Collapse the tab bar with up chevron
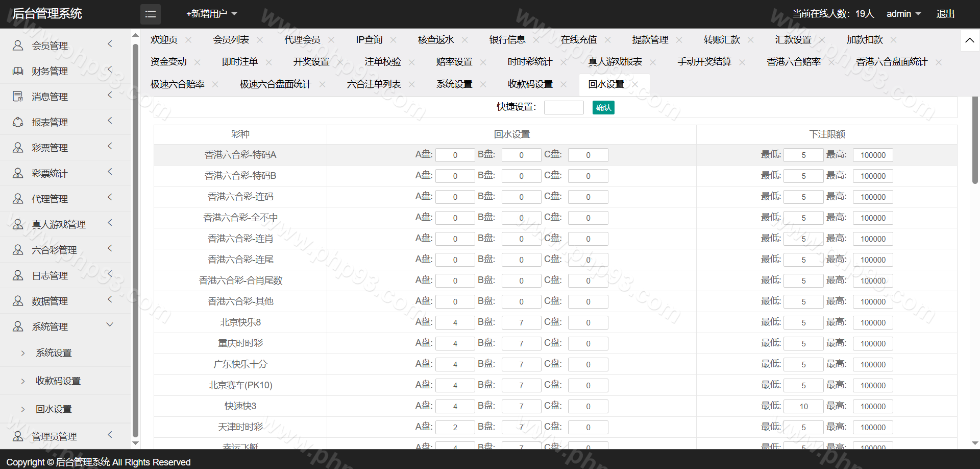This screenshot has height=469, width=980. tap(969, 40)
